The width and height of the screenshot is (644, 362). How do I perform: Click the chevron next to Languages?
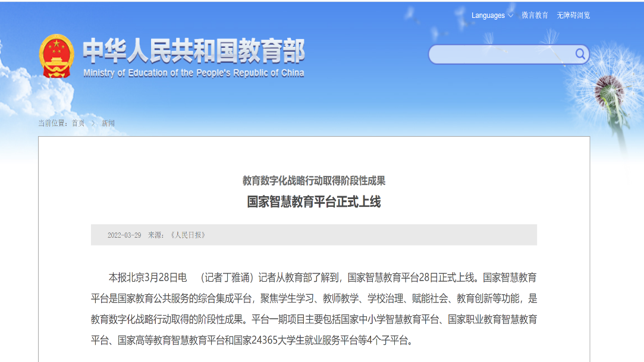coord(510,15)
